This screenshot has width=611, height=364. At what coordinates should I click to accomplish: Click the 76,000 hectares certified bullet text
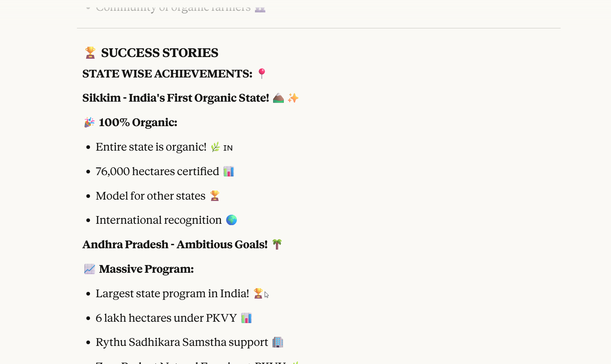tap(157, 171)
